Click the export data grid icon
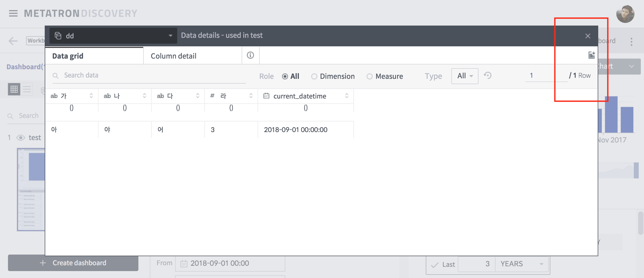The height and width of the screenshot is (278, 644). pos(591,55)
